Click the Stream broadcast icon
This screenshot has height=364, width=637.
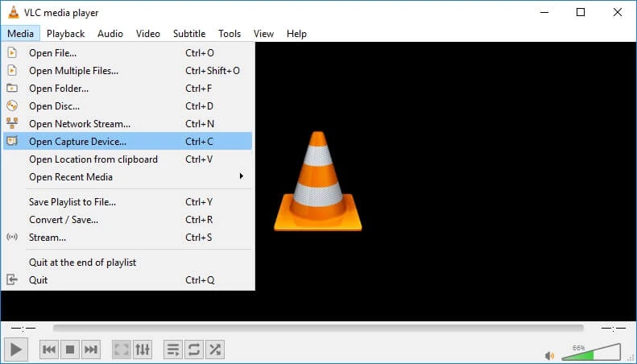[12, 237]
